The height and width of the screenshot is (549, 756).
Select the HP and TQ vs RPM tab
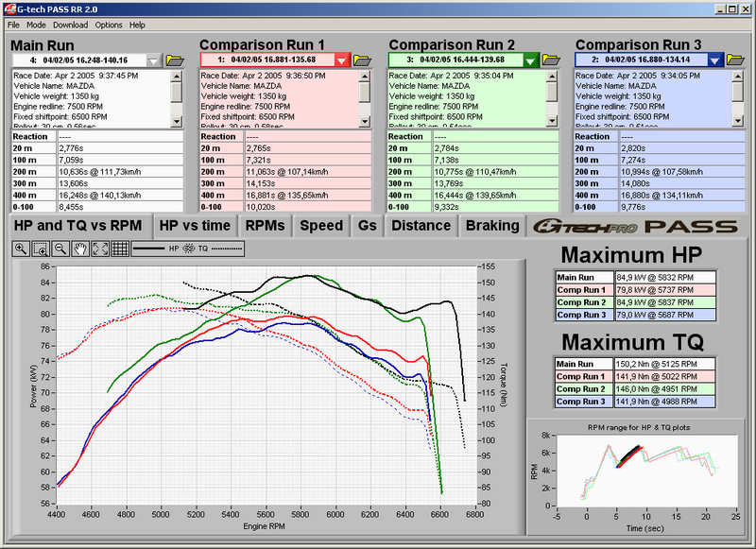click(x=78, y=226)
